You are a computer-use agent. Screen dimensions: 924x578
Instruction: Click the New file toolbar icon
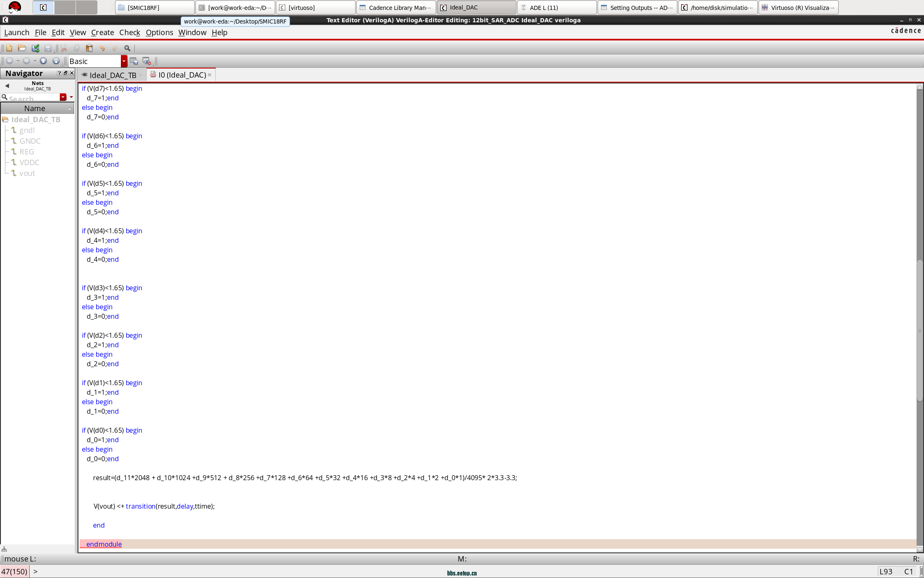click(9, 48)
